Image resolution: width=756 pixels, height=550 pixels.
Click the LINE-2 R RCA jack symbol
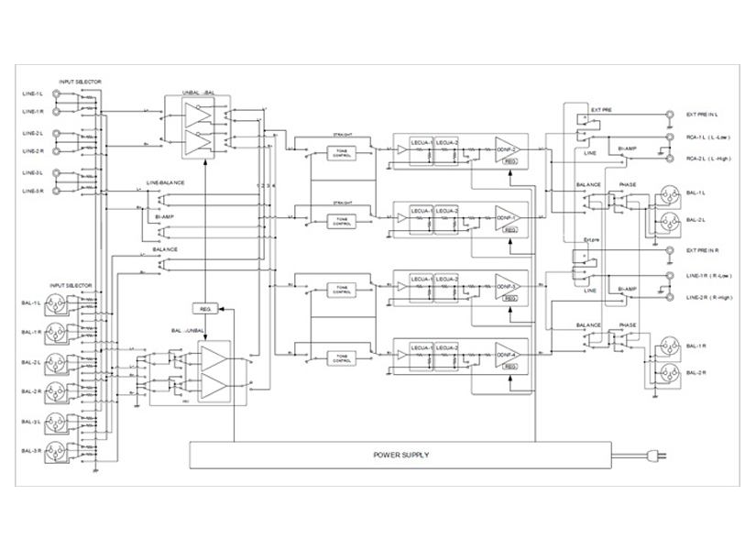[x=57, y=151]
